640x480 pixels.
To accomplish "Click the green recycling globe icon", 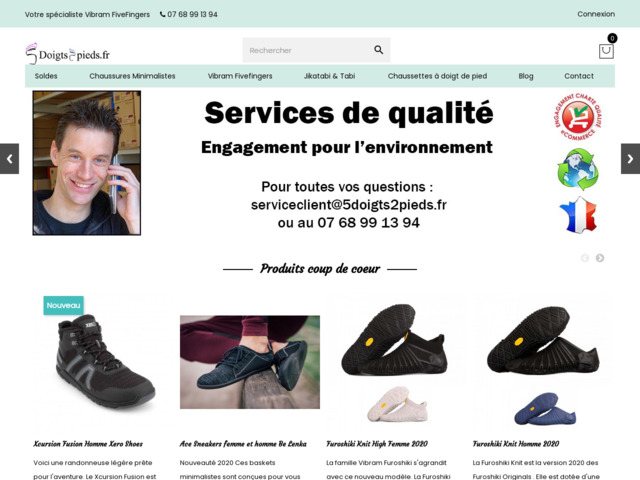I will point(577,169).
